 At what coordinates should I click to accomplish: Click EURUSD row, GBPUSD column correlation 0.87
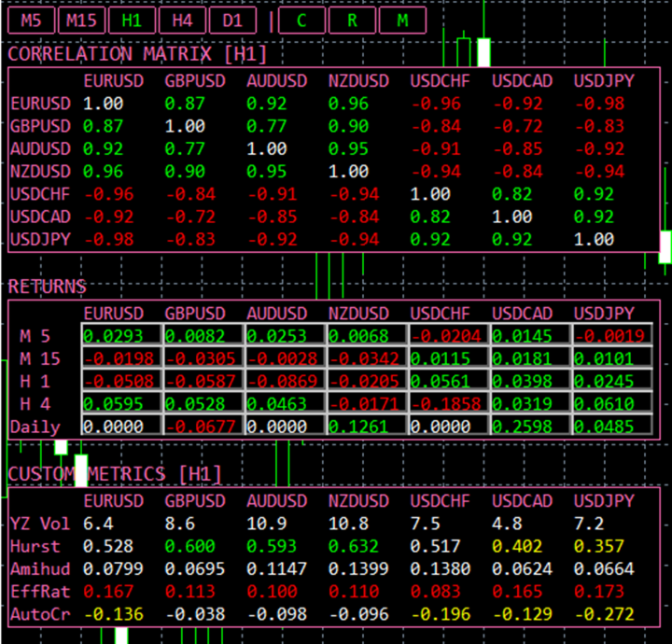[185, 104]
